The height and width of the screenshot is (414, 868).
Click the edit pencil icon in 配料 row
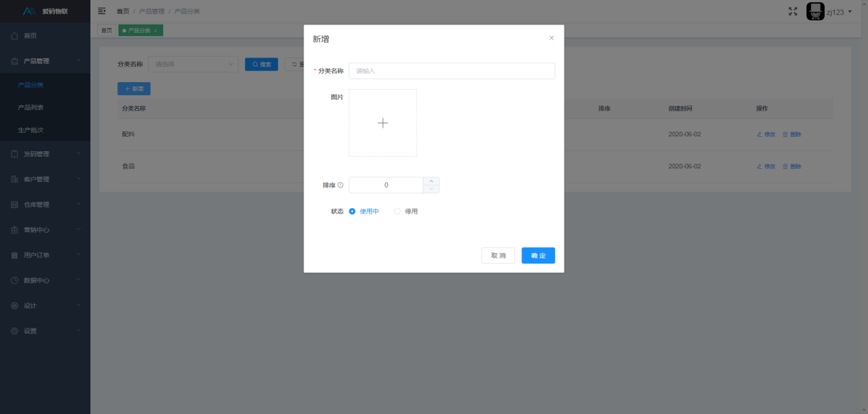coord(759,134)
